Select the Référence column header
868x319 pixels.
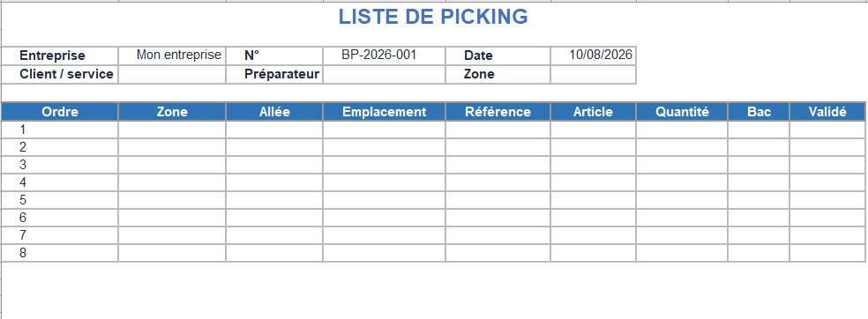click(498, 112)
